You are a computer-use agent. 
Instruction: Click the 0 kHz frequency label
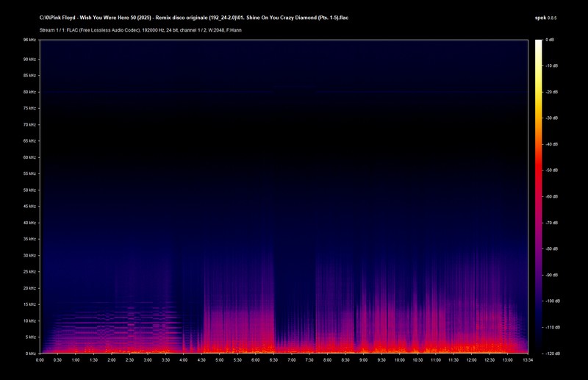point(33,353)
